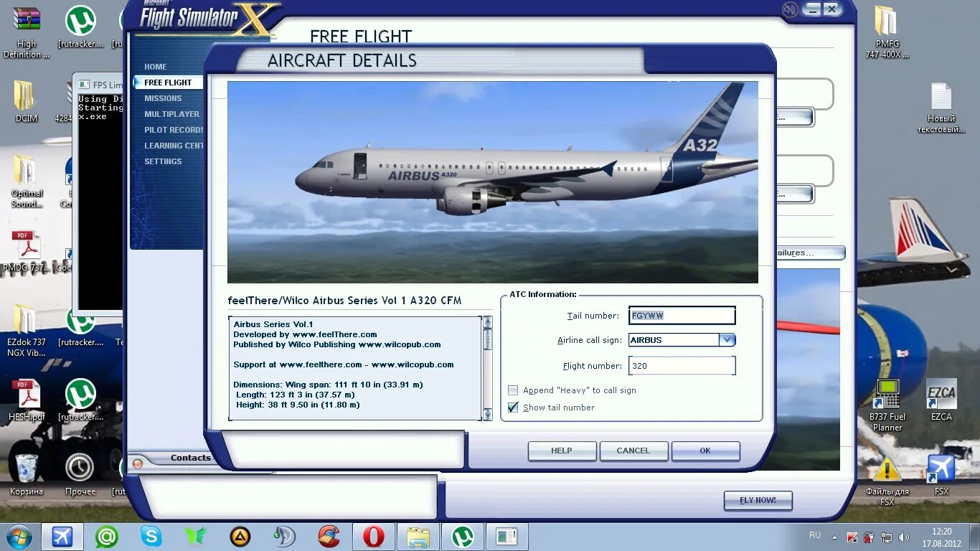Open the High Definition archive desktop icon

coord(27,33)
